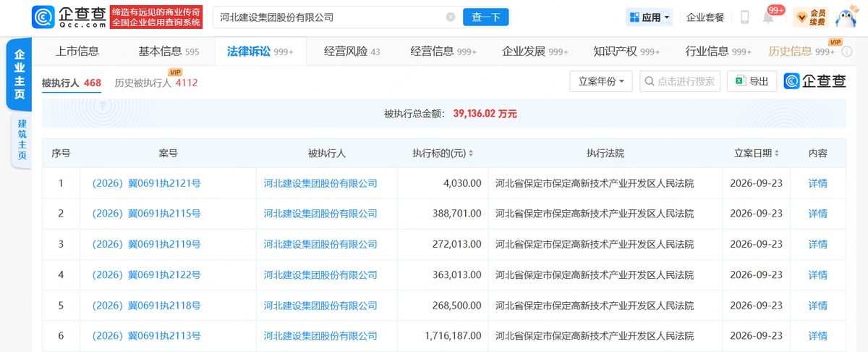Open the 建筑主页 side tab

point(22,140)
